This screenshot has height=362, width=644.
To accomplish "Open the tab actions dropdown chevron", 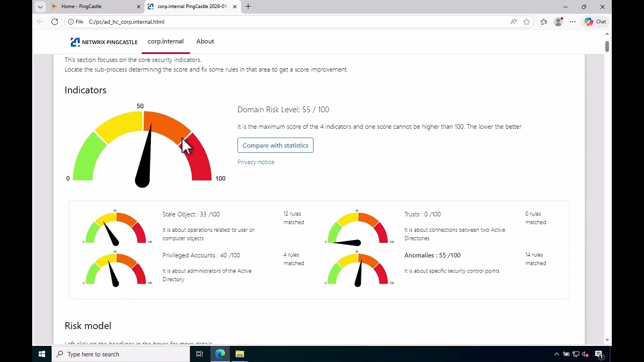I will pos(40,7).
